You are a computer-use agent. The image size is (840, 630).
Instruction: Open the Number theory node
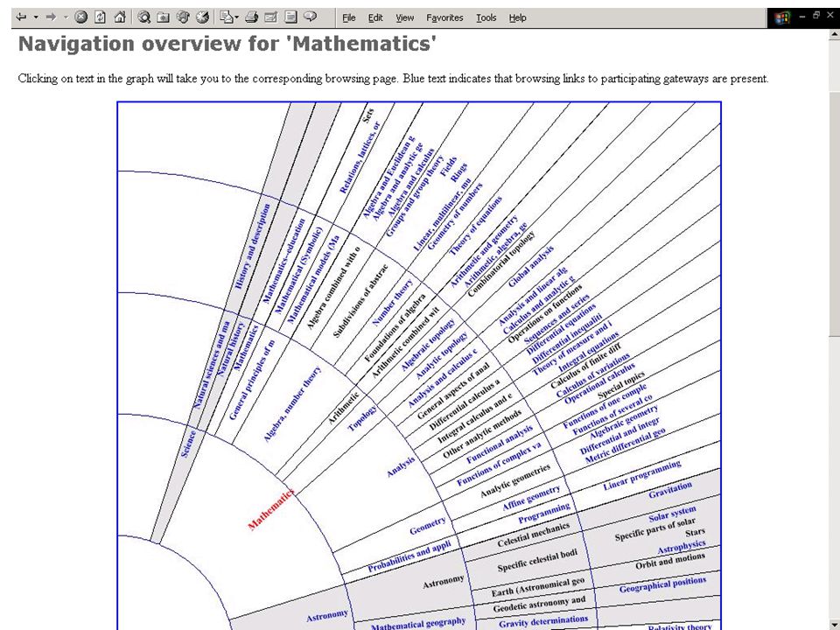pos(393,302)
